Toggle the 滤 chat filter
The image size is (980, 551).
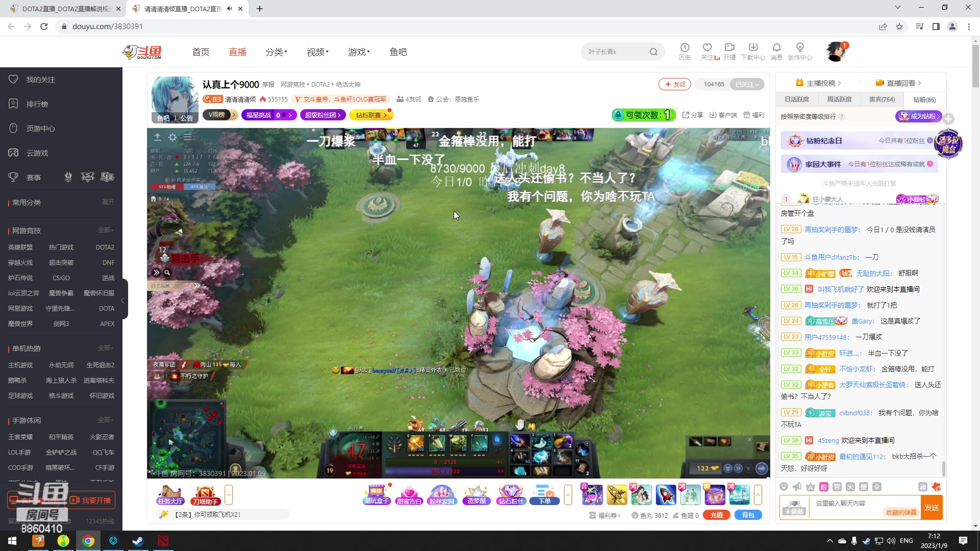pos(922,487)
